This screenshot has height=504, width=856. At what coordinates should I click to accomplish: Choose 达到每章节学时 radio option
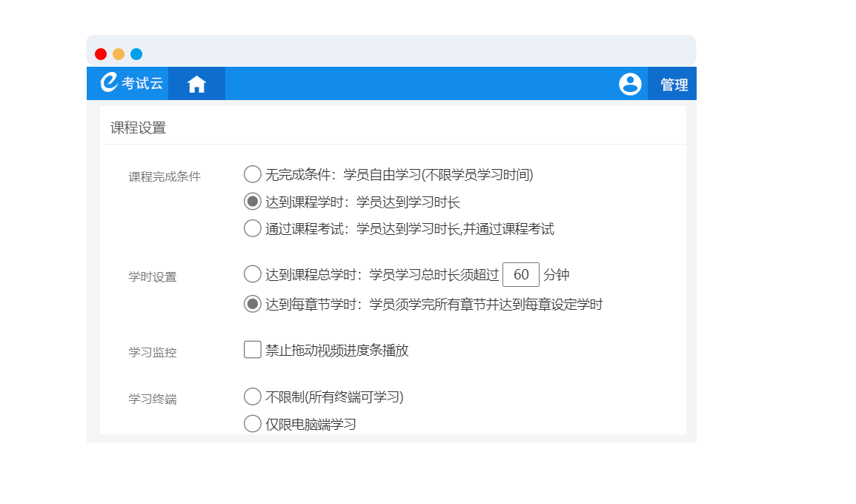253,304
